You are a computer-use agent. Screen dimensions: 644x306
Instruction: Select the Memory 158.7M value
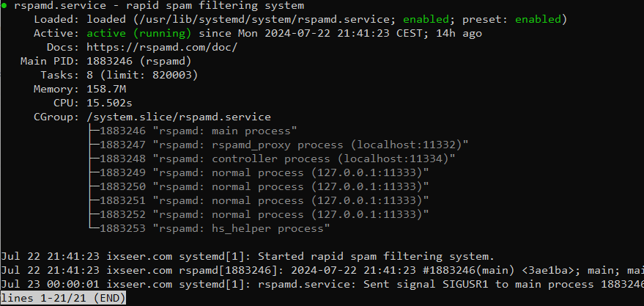106,89
